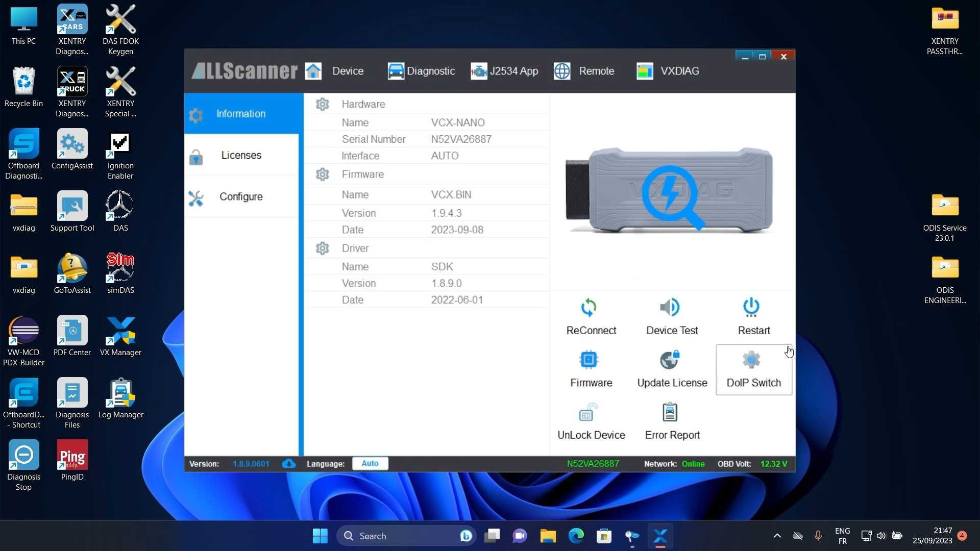
Task: Select the Diagnosis Stop desktop icon
Action: (x=23, y=465)
